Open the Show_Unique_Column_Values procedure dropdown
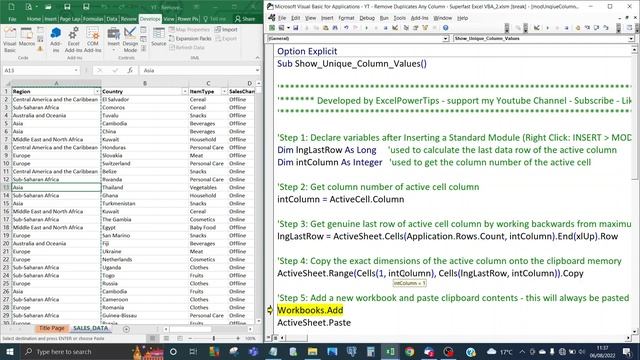The image size is (640, 360). coord(631,38)
